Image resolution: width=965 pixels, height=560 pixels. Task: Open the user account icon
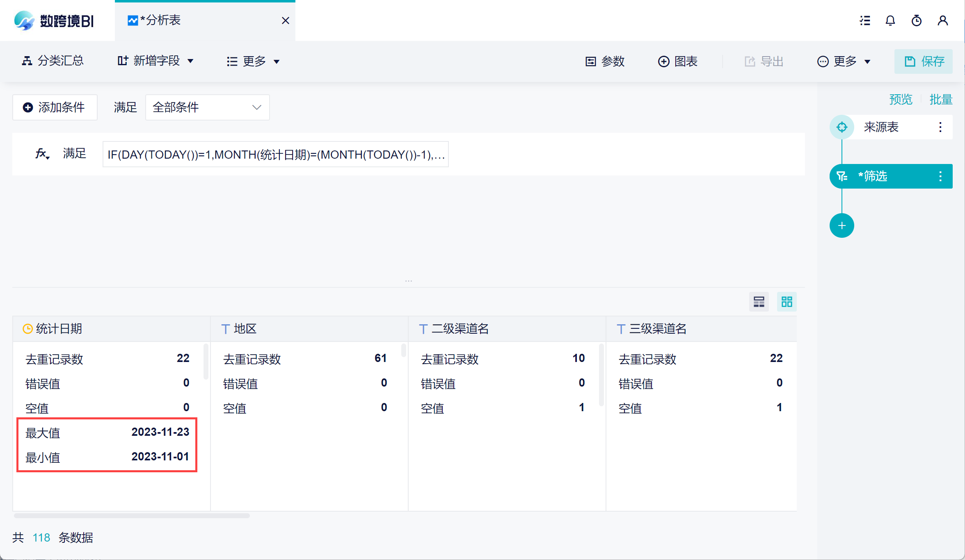(x=942, y=20)
